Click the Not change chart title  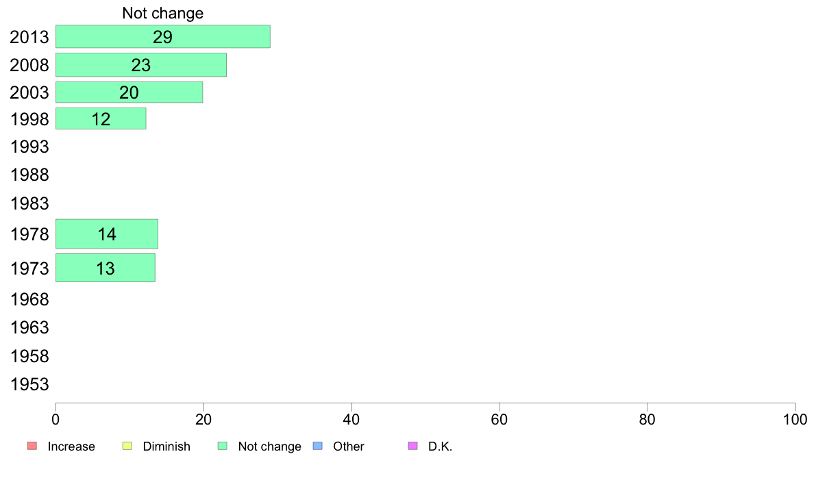pos(162,13)
